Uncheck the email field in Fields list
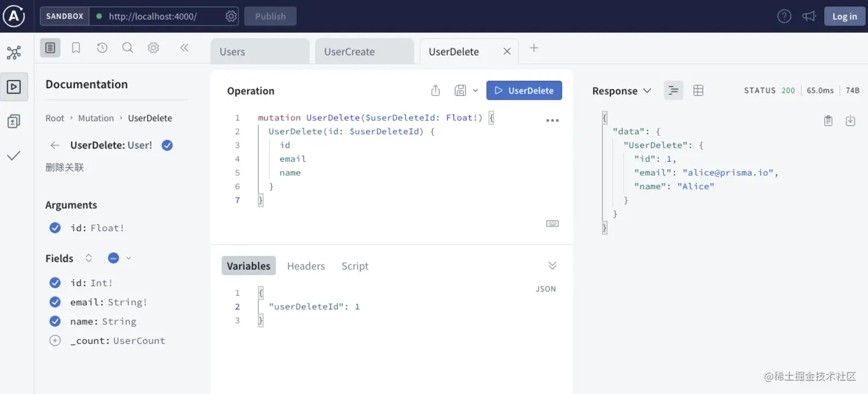The height and width of the screenshot is (394, 868). [55, 302]
